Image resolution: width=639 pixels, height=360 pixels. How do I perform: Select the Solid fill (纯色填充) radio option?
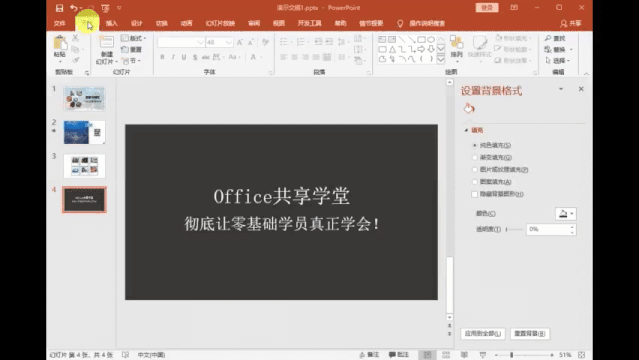[x=475, y=145]
